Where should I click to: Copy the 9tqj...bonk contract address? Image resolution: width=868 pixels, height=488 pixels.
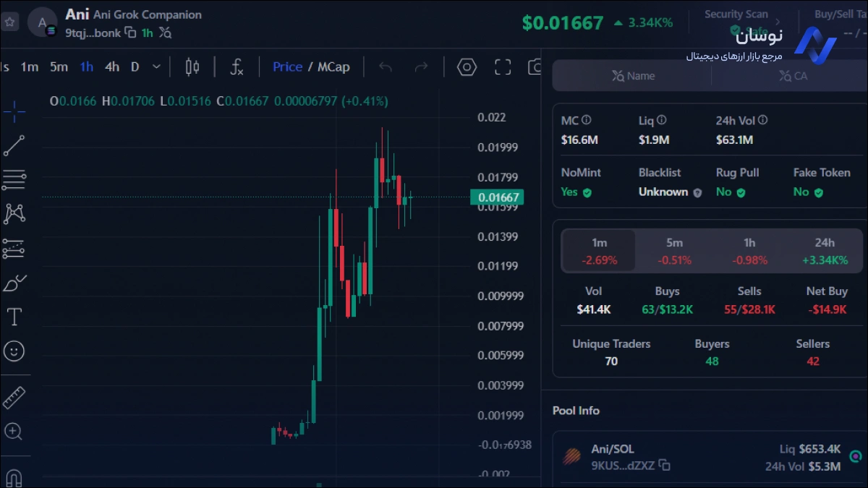click(130, 33)
